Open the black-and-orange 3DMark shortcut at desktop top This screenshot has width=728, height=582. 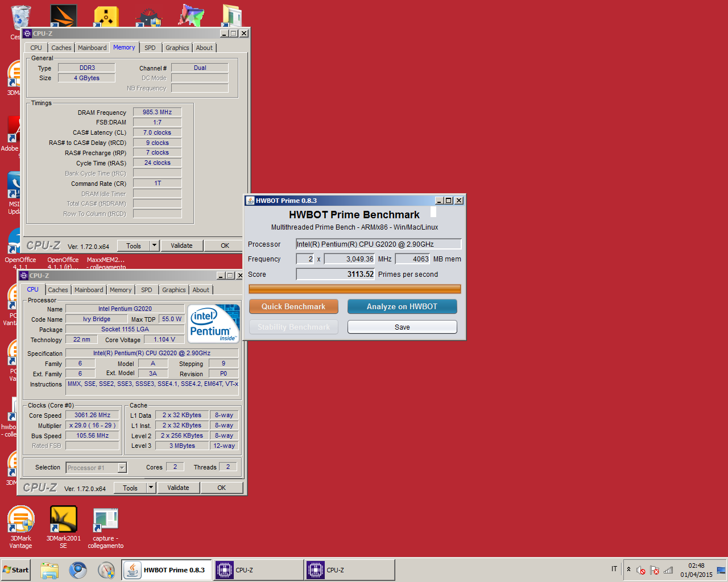[x=63, y=16]
